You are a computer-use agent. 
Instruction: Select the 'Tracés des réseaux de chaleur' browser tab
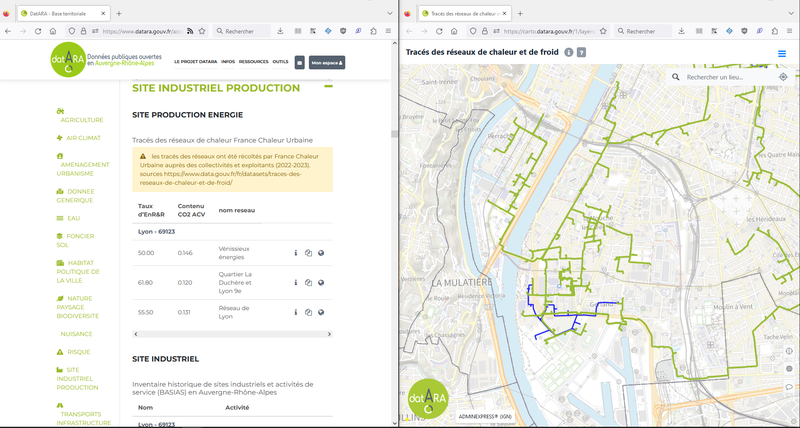point(462,13)
